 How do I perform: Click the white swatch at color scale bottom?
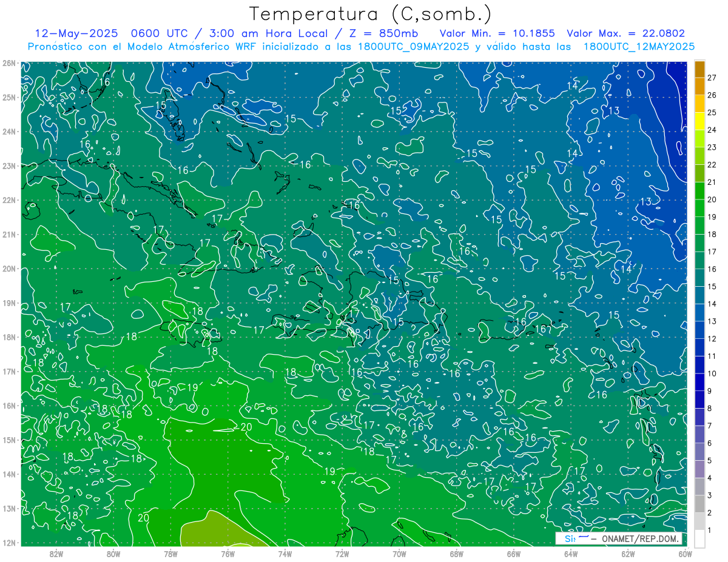click(x=699, y=539)
